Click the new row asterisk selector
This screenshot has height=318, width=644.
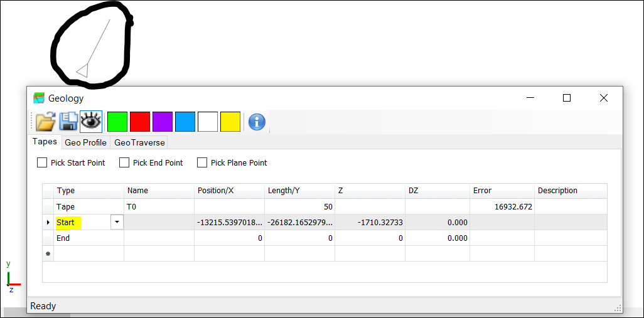point(48,254)
